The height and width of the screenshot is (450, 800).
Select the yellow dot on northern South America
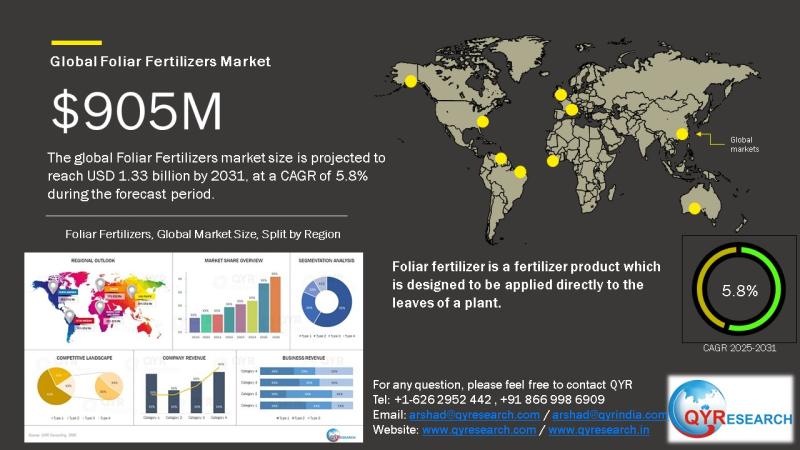tap(501, 159)
